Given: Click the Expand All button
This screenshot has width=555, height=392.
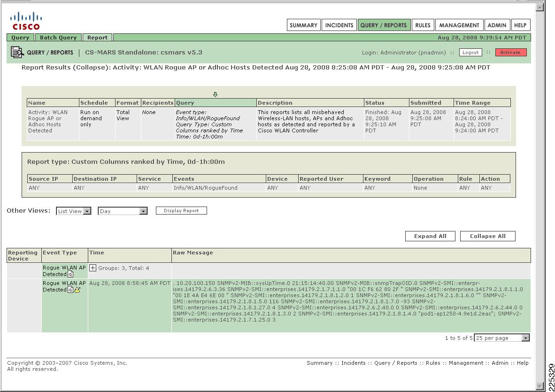Looking at the screenshot, I should click(x=430, y=236).
